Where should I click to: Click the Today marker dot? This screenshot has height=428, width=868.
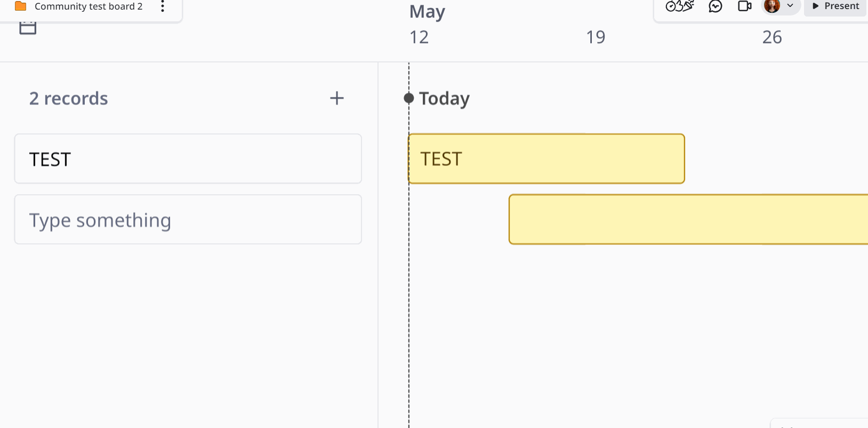(409, 98)
